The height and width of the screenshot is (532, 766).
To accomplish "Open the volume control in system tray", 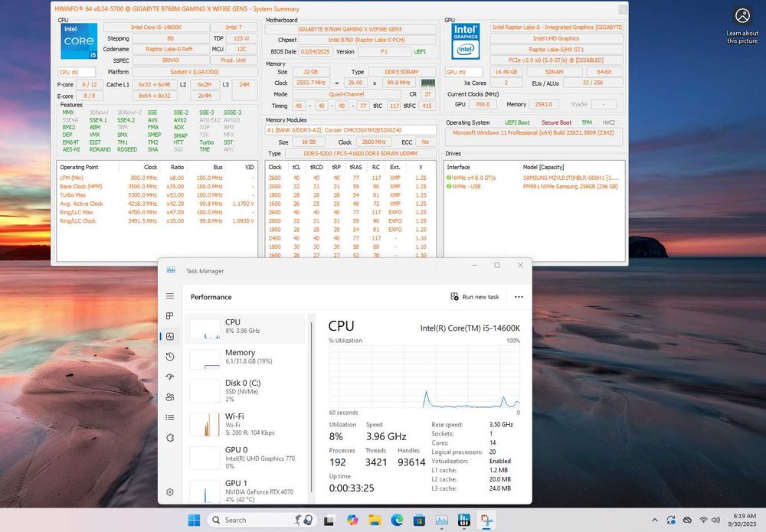I will tap(716, 521).
